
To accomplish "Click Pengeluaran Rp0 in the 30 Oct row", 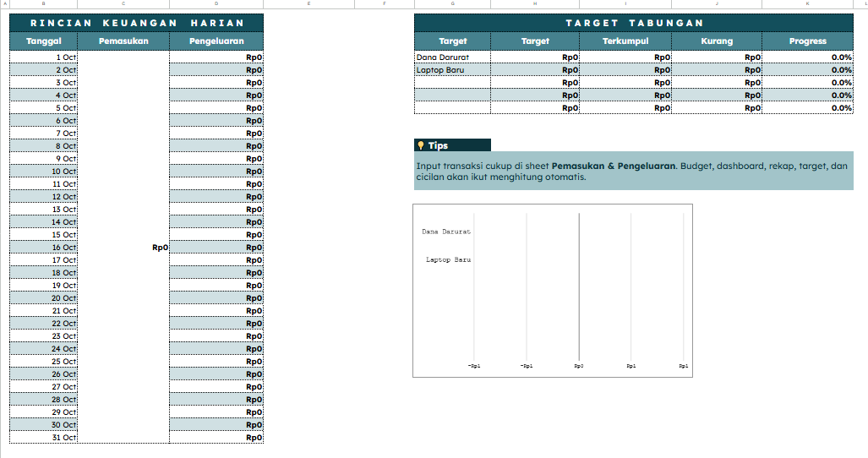I will tap(216, 424).
